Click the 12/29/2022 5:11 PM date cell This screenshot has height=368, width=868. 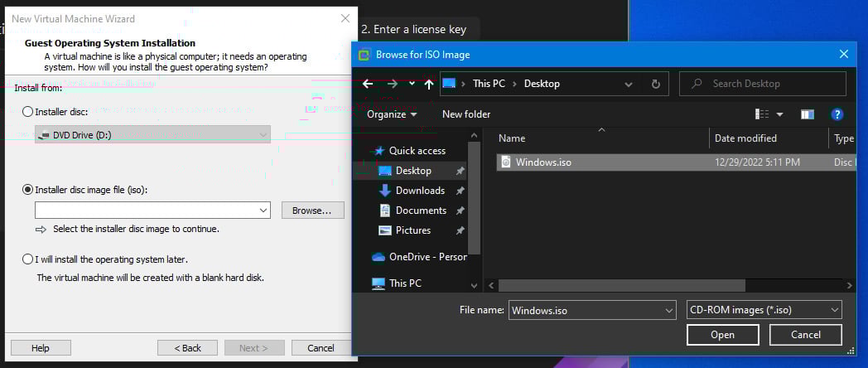point(757,162)
